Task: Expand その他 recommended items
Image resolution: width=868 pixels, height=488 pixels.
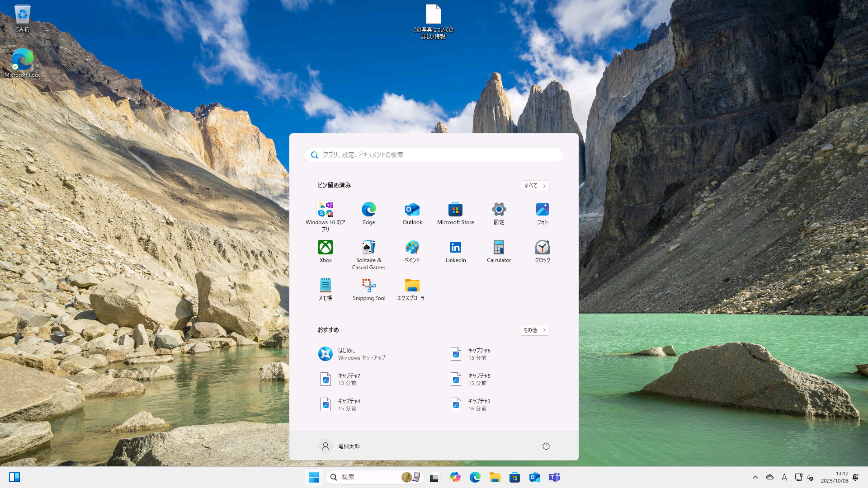Action: (x=534, y=330)
